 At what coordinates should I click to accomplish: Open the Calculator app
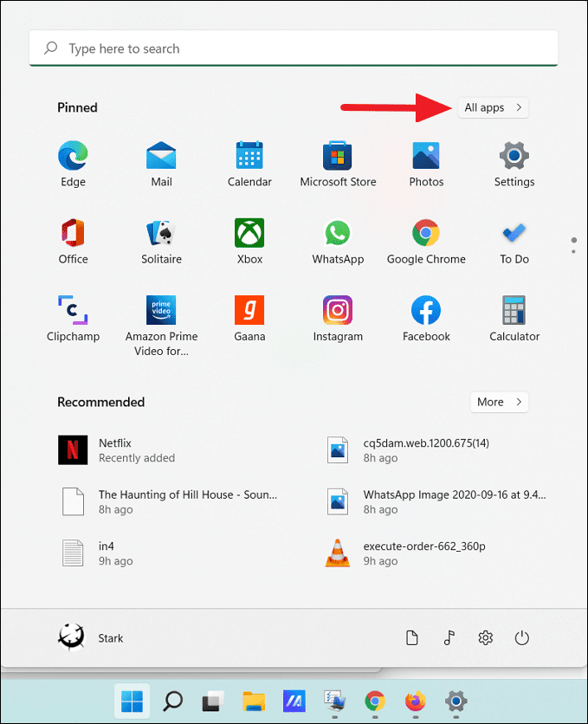pos(514,319)
